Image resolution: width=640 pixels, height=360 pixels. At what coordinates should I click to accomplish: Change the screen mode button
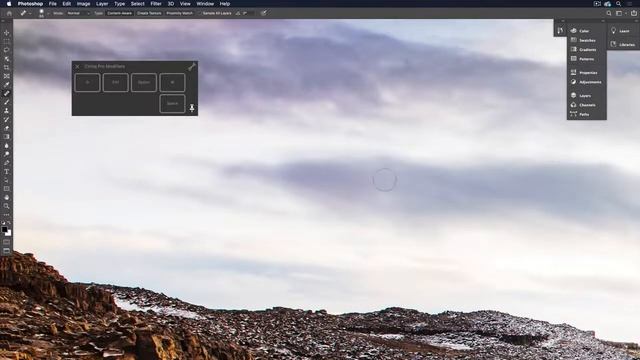(x=7, y=250)
